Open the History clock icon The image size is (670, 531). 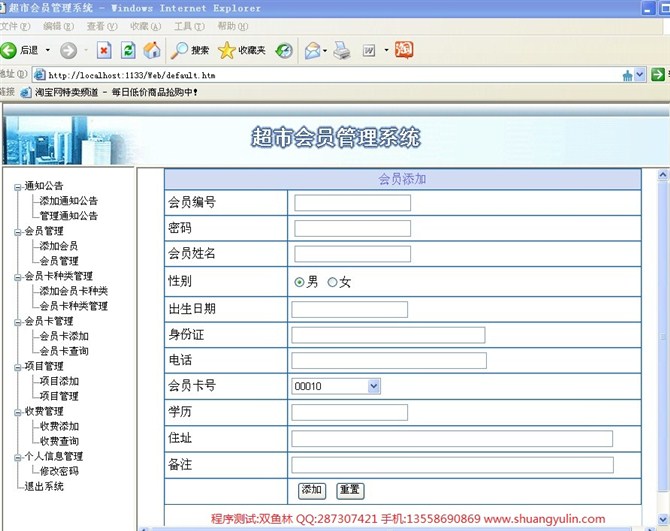point(284,51)
